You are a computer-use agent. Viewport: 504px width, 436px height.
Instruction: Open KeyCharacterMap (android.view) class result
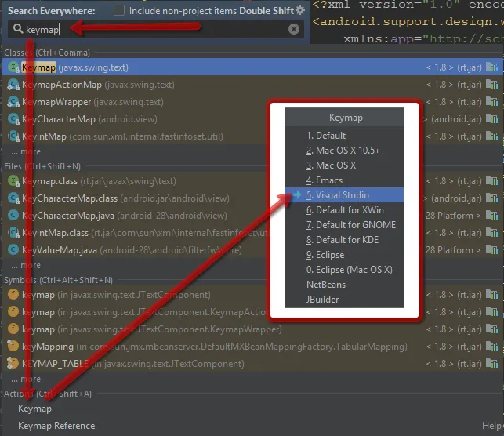(252, 119)
